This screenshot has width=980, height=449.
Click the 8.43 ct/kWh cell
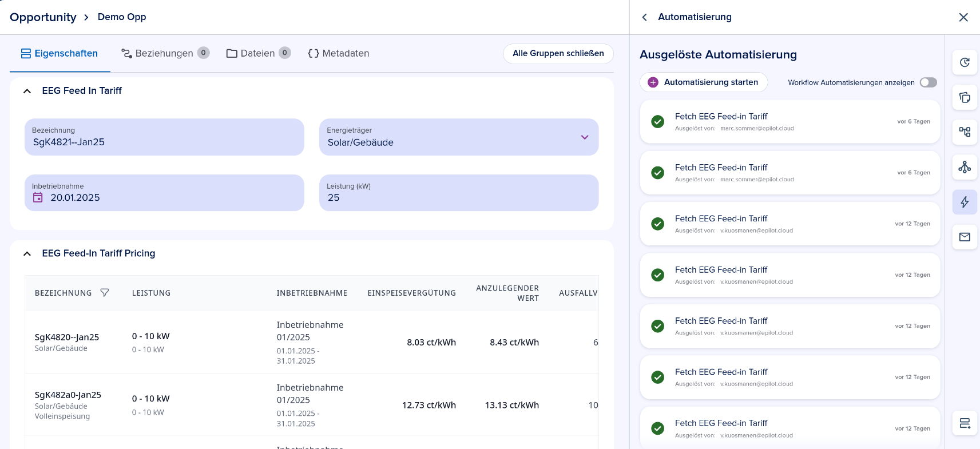[x=514, y=342]
